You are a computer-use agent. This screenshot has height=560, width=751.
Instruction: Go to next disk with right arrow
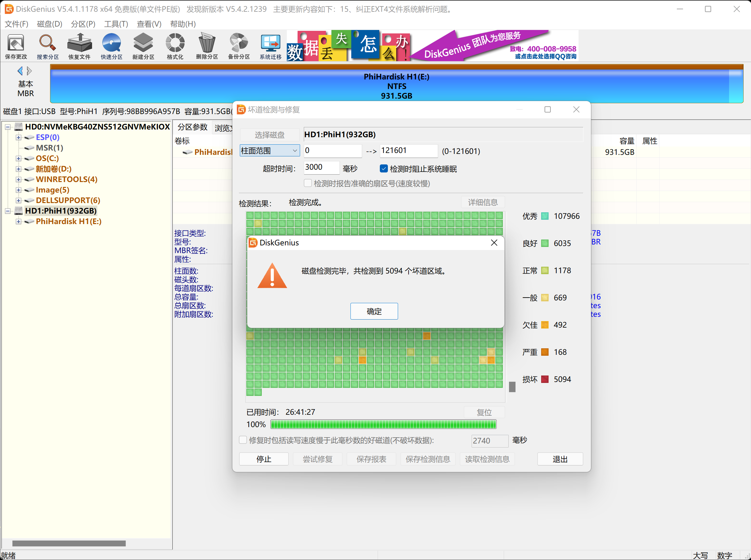click(x=29, y=71)
